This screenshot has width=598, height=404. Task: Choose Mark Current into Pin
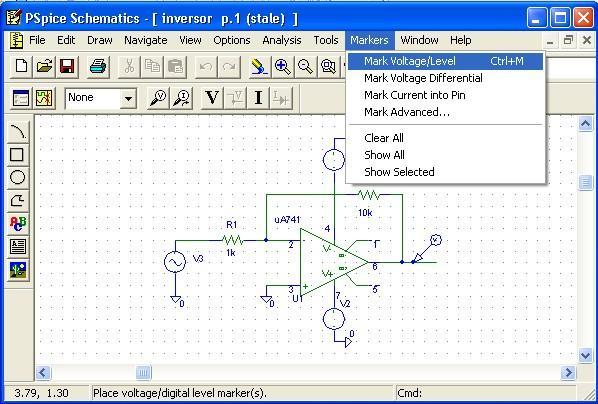pos(445,95)
